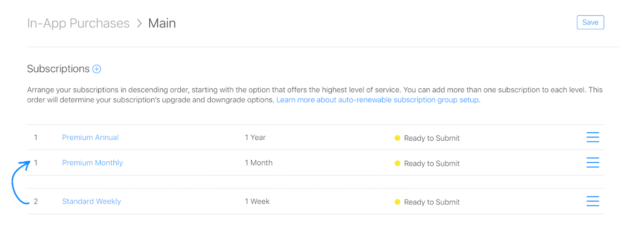Open the Premium Annual subscription
The width and height of the screenshot is (644, 233).
[90, 137]
